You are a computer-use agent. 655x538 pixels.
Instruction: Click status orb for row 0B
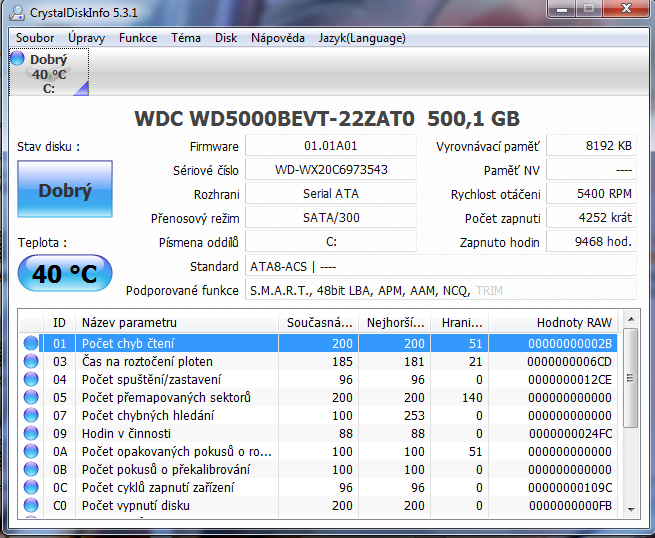point(30,469)
